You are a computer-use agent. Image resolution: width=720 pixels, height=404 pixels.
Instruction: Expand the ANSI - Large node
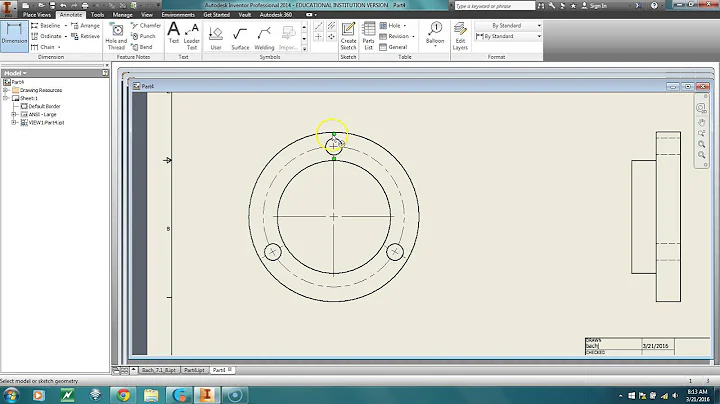pos(14,114)
